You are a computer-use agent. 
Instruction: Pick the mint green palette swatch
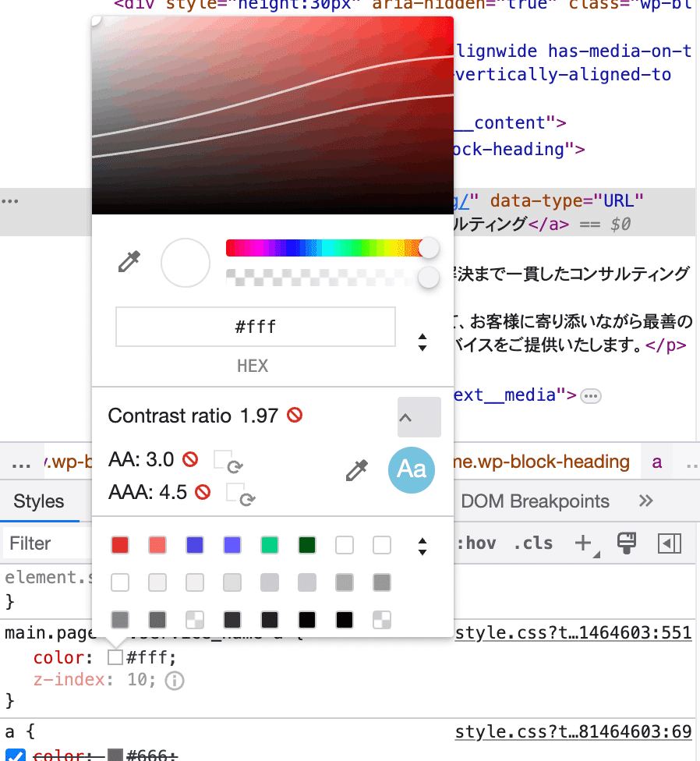[269, 545]
